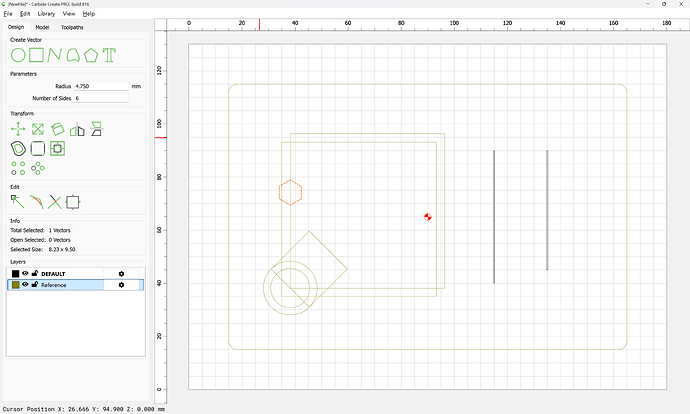Screen dimensions: 690x414
Task: Toggle visibility of DEFAULT layer
Action: (x=25, y=273)
